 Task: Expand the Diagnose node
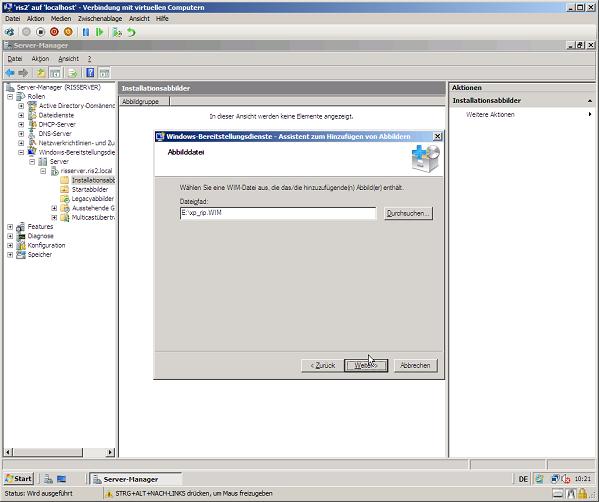coord(10,236)
